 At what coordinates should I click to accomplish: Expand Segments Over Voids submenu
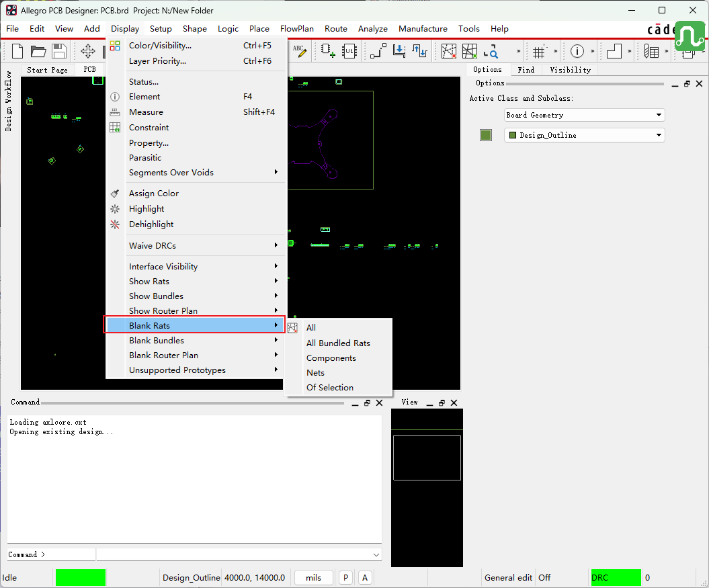195,172
